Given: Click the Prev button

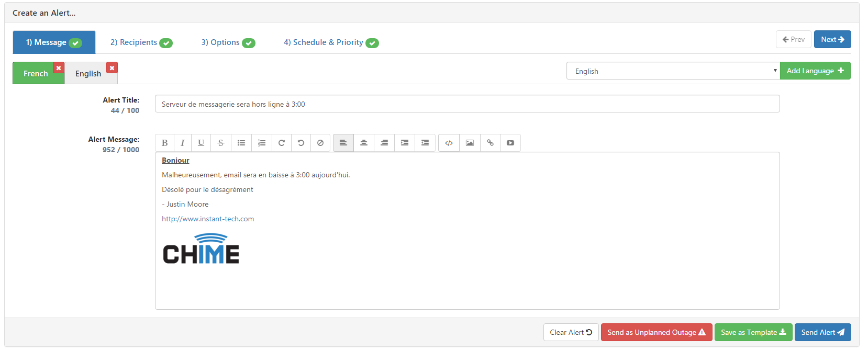Looking at the screenshot, I should 794,39.
